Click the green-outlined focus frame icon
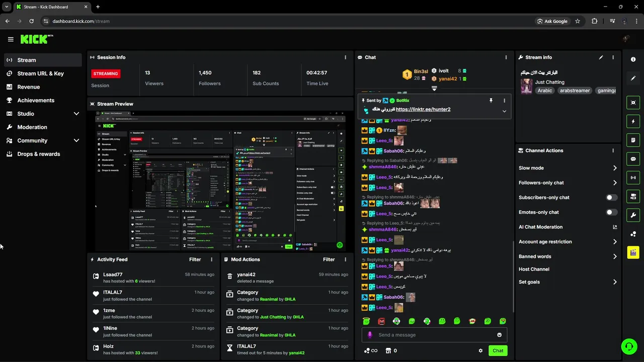 633,103
